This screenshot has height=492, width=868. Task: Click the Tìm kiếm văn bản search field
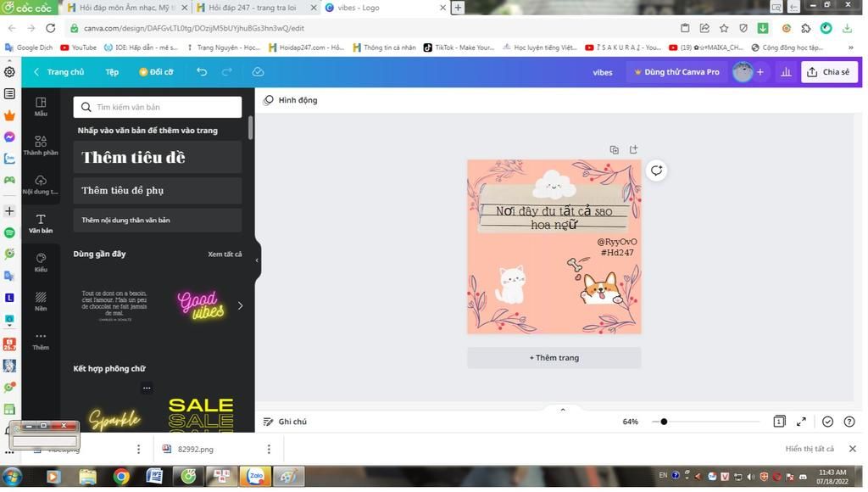tap(158, 107)
